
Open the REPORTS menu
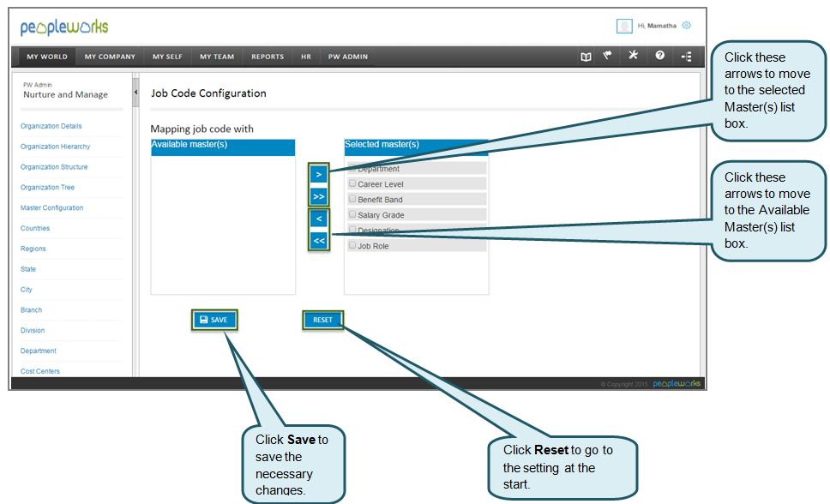[268, 57]
